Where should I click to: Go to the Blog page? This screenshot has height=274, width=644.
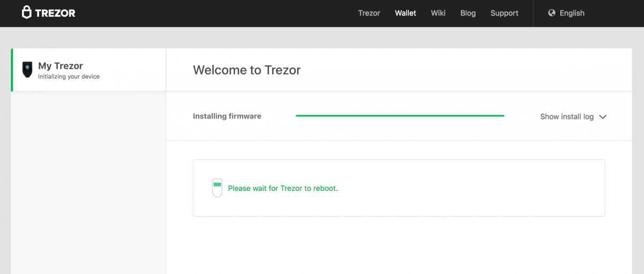pos(468,13)
